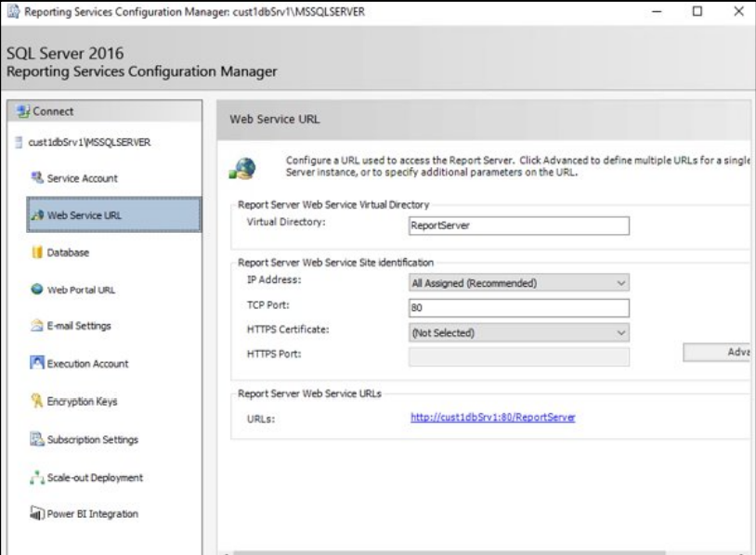Click the Connect icon in the sidebar
This screenshot has height=555, width=756.
click(x=22, y=111)
